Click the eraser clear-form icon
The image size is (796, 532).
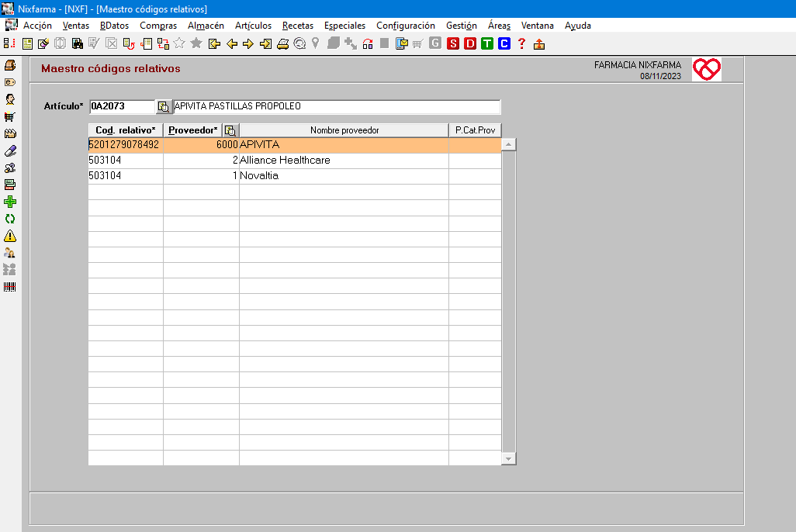[x=43, y=44]
